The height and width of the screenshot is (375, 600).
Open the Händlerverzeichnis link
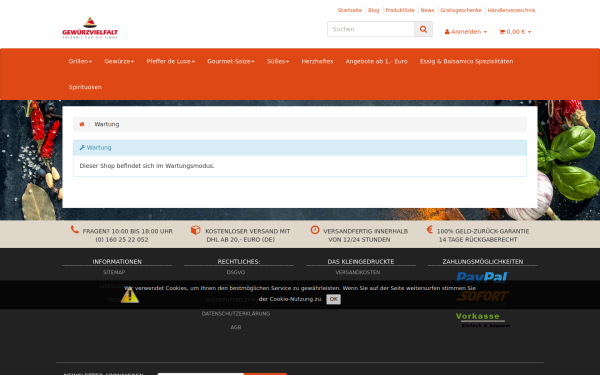511,10
